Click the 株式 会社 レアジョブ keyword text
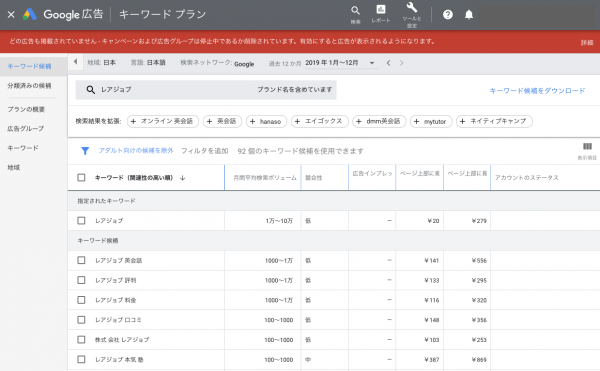600x371 pixels. point(122,340)
